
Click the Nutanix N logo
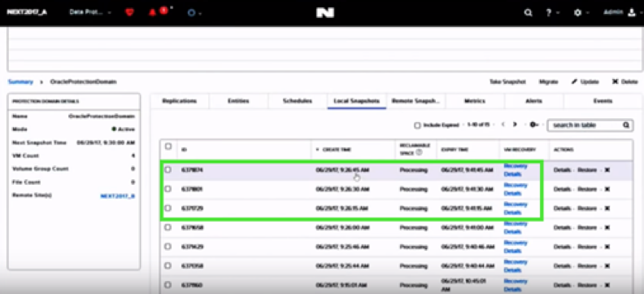coord(325,13)
